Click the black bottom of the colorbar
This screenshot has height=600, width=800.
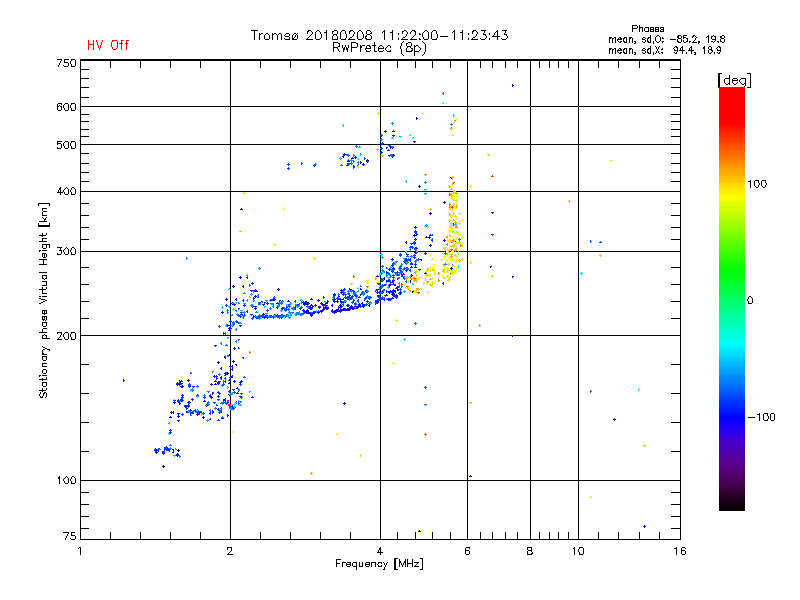click(732, 503)
